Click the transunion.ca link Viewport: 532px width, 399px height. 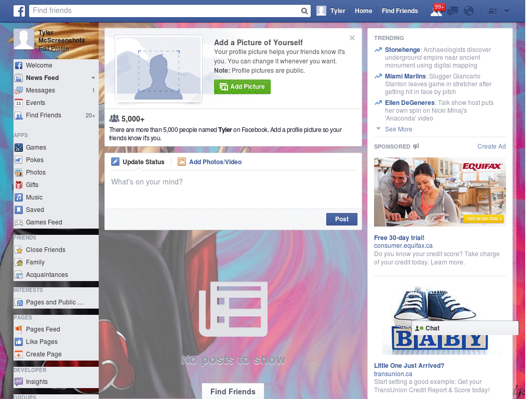click(x=393, y=374)
